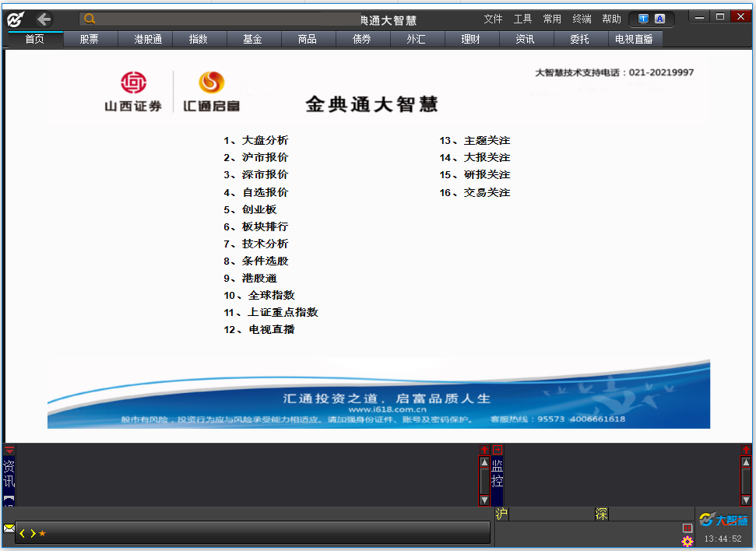The width and height of the screenshot is (756, 551).
Task: Click the star favorite icon in bottom bar
Action: click(x=42, y=533)
